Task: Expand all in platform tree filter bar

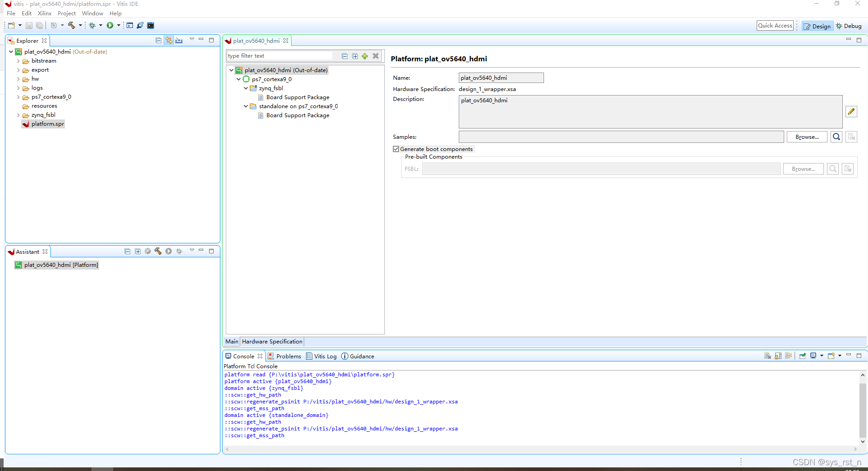Action: 355,56
